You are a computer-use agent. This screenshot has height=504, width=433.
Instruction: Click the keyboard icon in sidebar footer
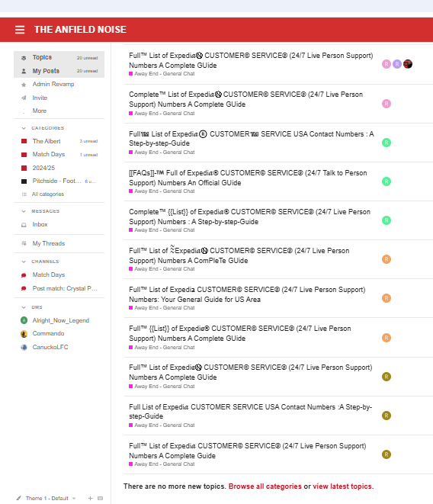point(101,498)
